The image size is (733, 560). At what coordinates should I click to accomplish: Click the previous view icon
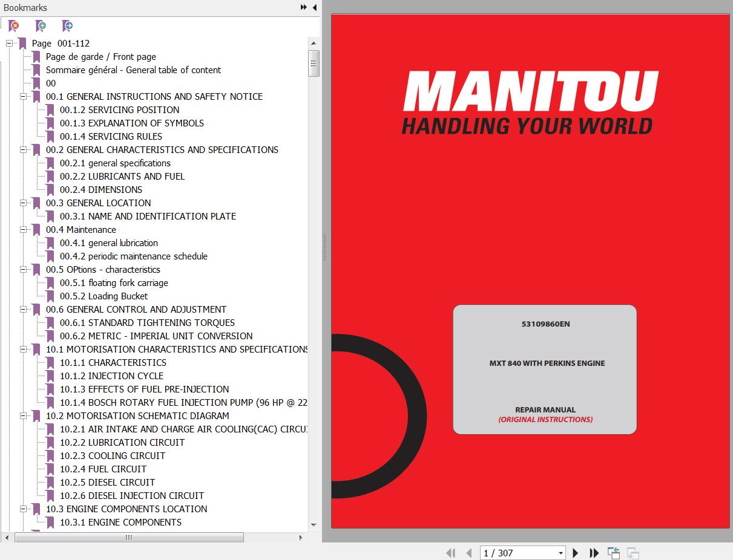614,553
